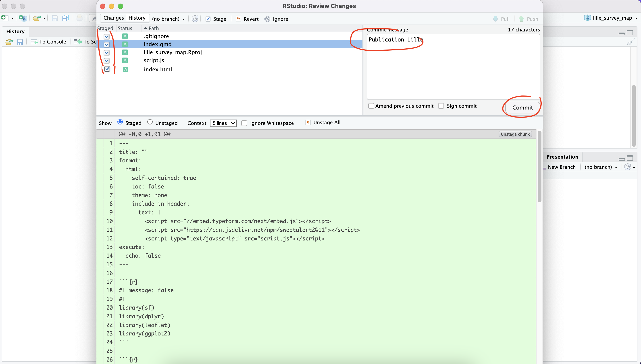Select the .gitignore file row
This screenshot has width=641, height=364.
[230, 36]
